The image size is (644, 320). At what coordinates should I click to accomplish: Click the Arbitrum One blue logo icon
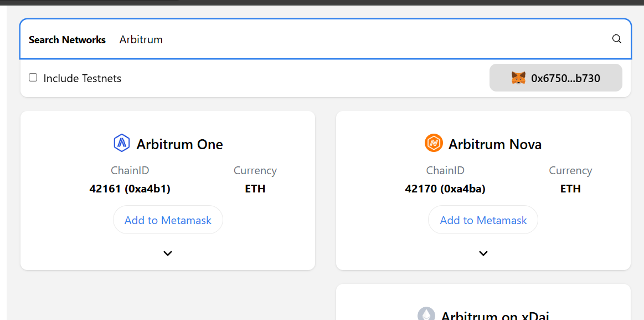pos(122,143)
